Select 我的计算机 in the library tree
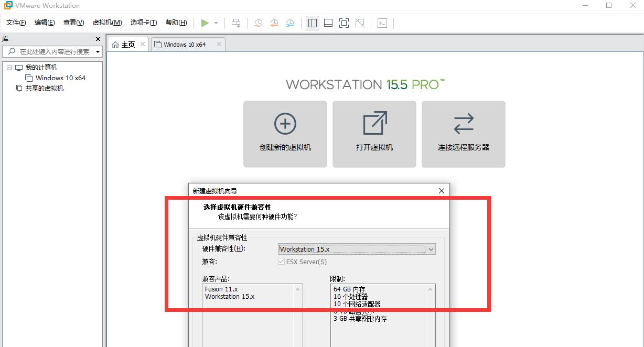 pos(41,68)
